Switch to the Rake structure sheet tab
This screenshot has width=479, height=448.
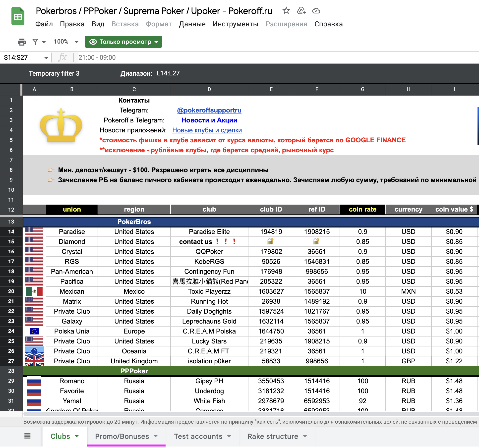tap(273, 436)
